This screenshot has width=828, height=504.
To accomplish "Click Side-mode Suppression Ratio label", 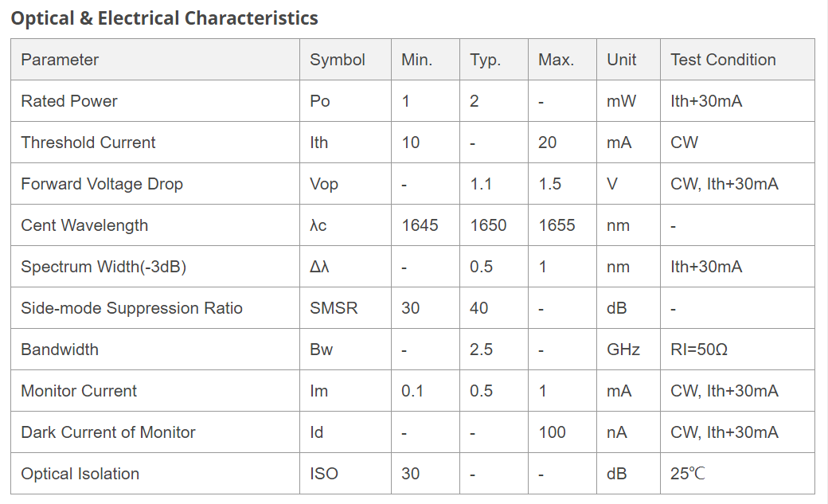I will pos(131,308).
